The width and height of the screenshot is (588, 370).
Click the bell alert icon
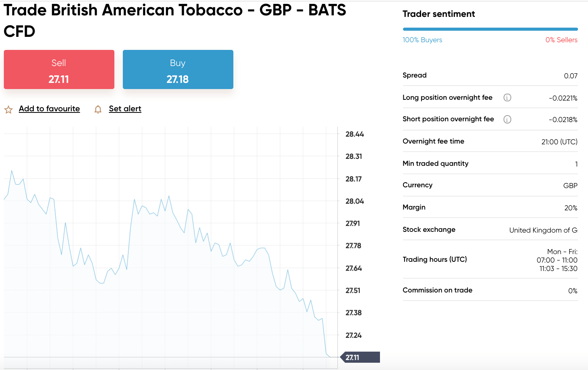(x=98, y=110)
